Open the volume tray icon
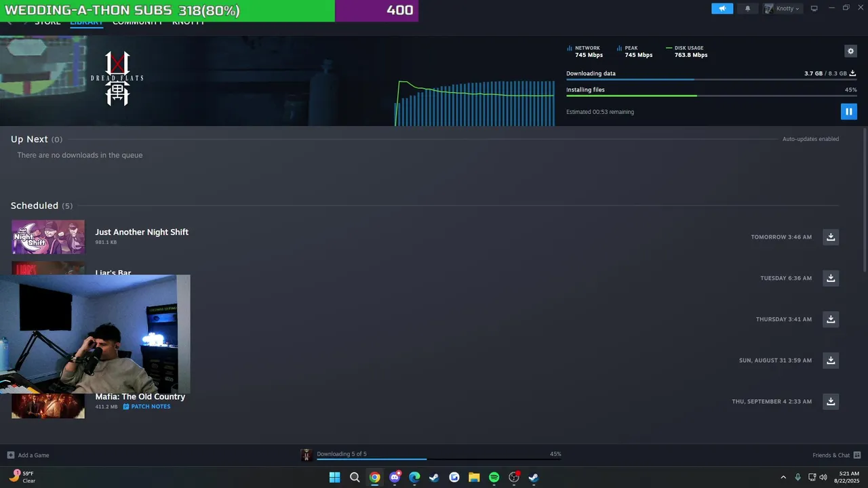The height and width of the screenshot is (488, 868). [x=823, y=477]
